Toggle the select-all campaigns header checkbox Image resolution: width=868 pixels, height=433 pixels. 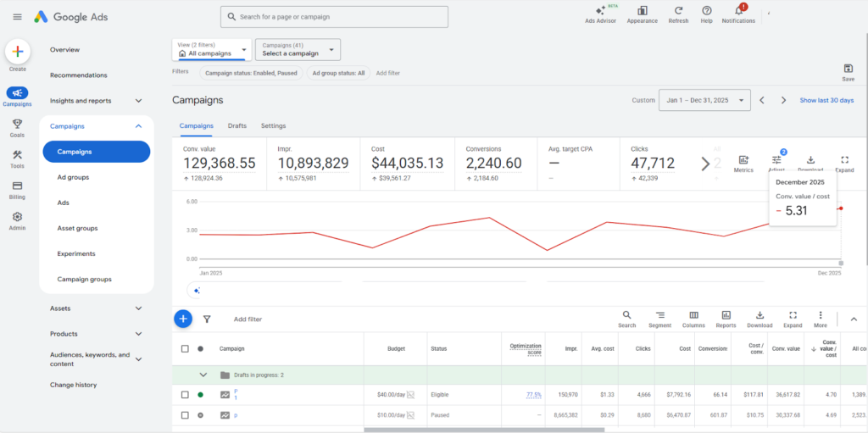185,348
